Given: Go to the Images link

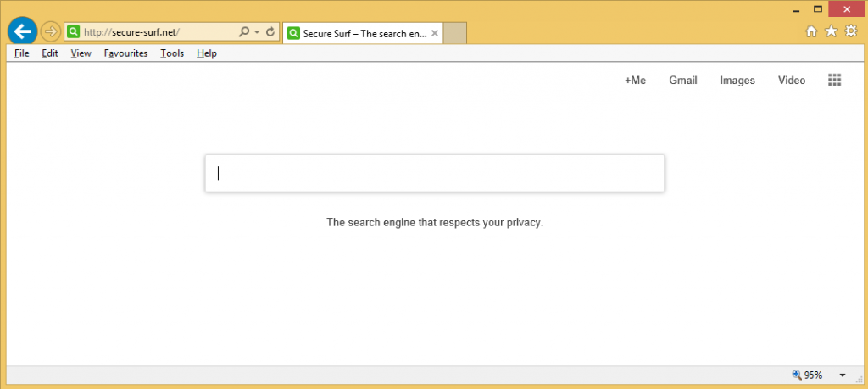Looking at the screenshot, I should (x=737, y=81).
